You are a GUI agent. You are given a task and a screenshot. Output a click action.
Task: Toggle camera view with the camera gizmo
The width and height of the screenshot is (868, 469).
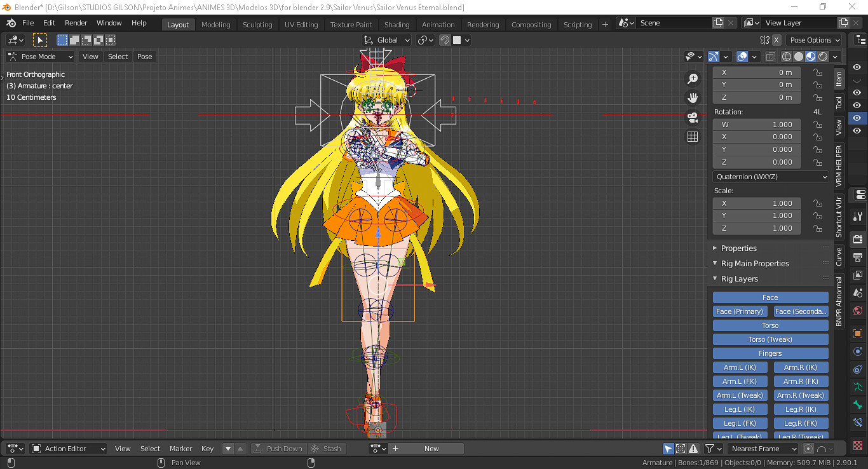(x=693, y=118)
